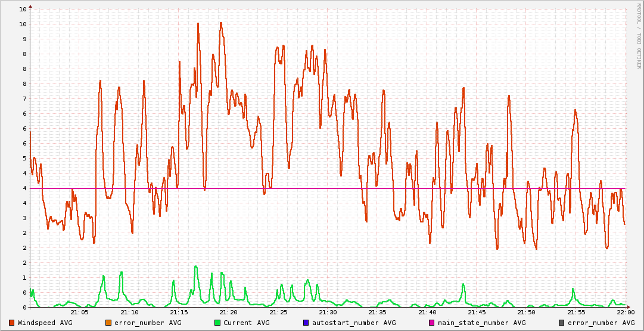This screenshot has width=644, height=331.
Task: Click the green Current AVG legend swatch
Action: [217, 323]
